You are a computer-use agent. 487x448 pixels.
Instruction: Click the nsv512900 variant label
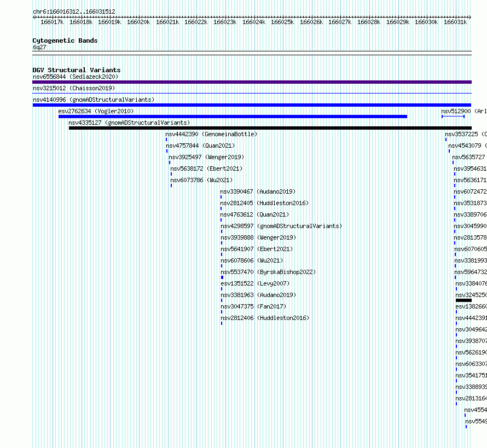pos(464,111)
